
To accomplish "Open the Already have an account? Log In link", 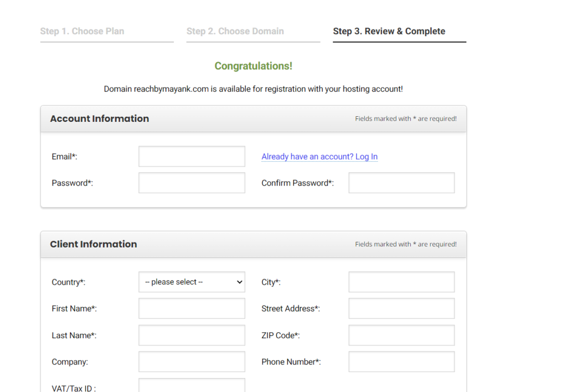I will tap(319, 157).
